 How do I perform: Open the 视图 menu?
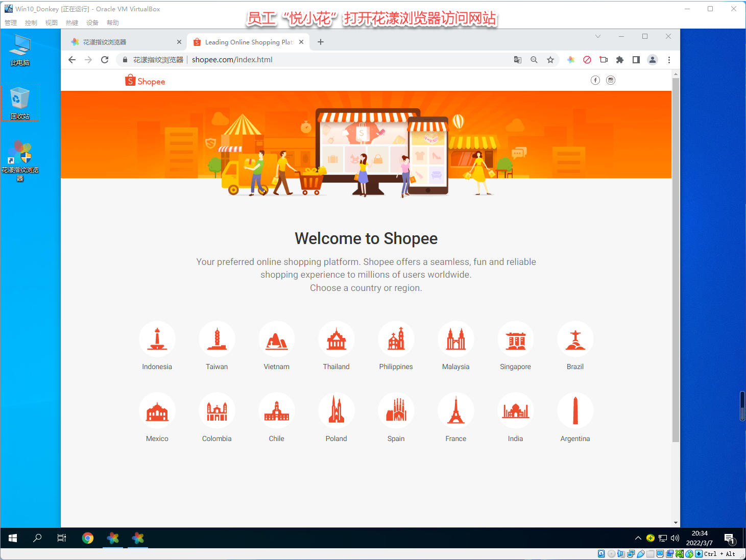tap(52, 22)
